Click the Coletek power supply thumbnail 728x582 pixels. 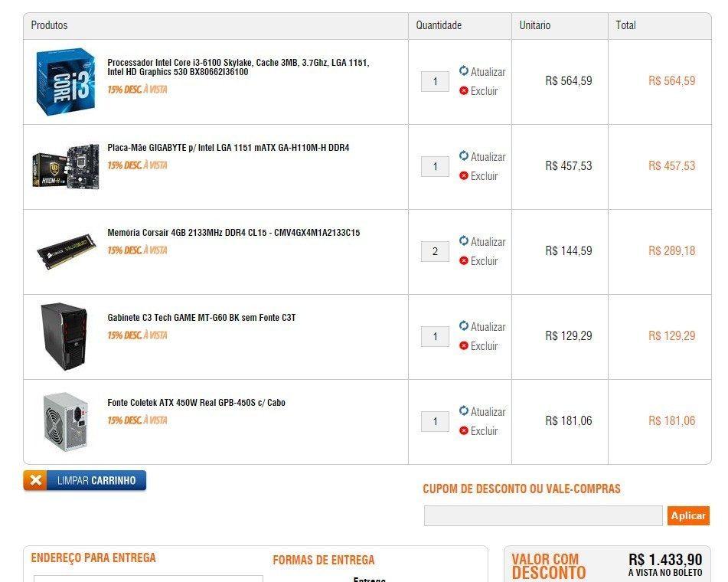click(66, 422)
